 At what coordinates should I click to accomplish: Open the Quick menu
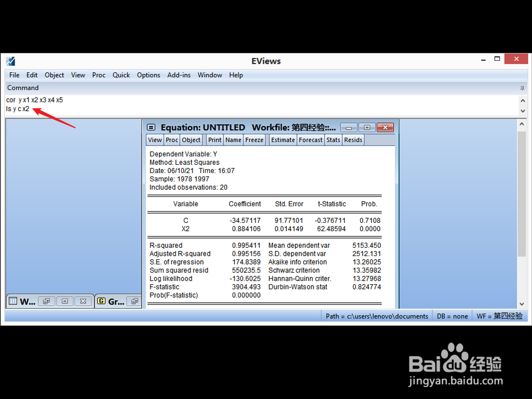coord(121,75)
